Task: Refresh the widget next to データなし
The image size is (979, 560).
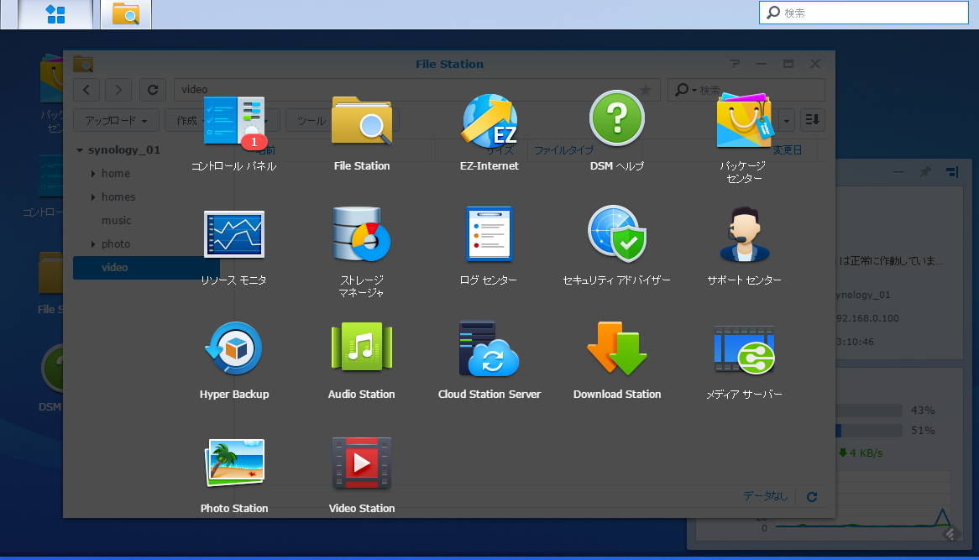Action: [812, 497]
